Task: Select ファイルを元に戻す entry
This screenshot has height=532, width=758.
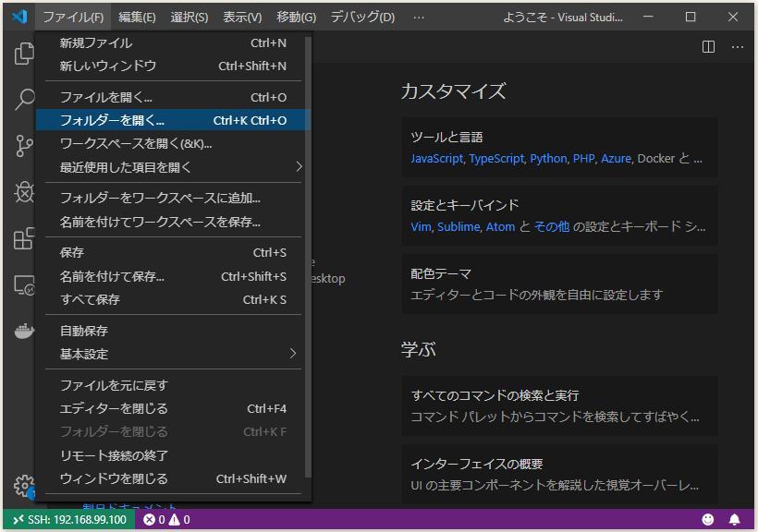Action: tap(173, 385)
